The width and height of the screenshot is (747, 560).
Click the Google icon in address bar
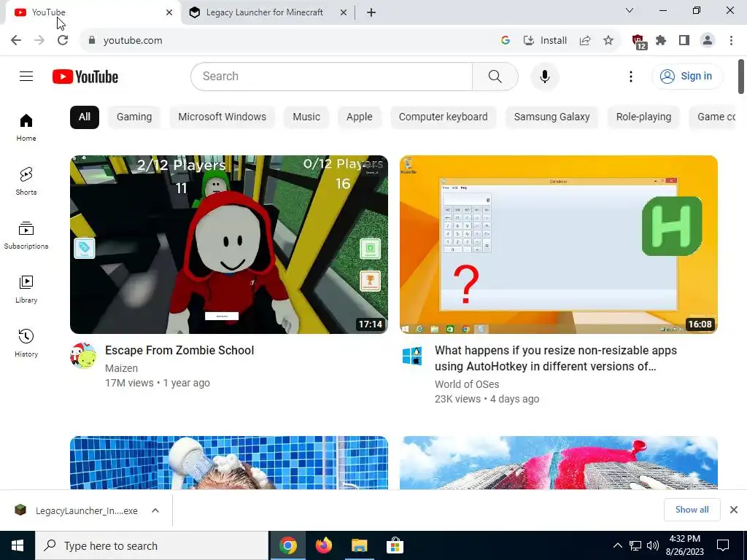(506, 41)
